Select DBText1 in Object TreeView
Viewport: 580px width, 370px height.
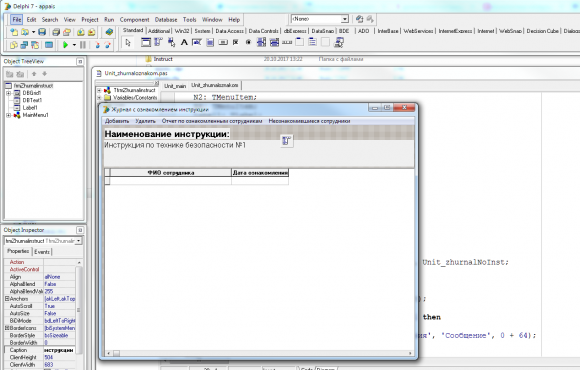(x=32, y=100)
